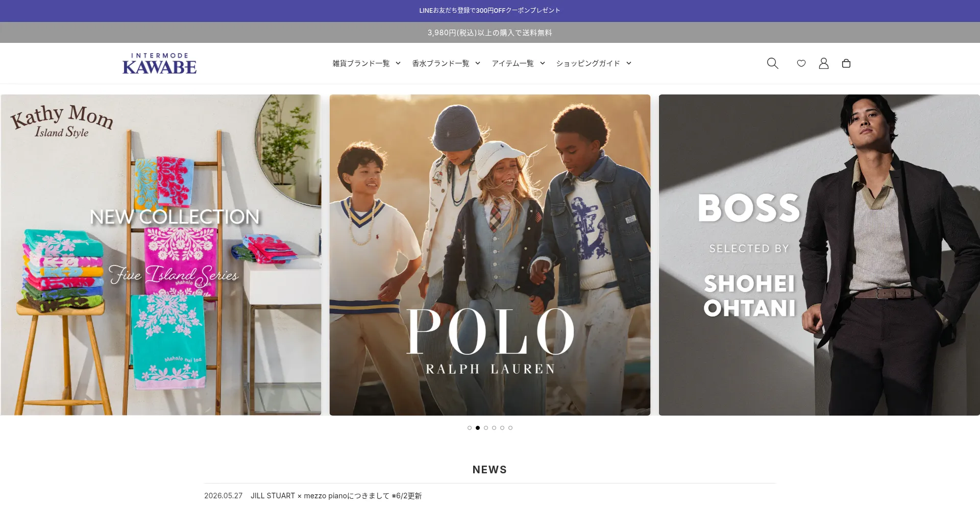The width and height of the screenshot is (980, 507).
Task: Open account login person icon
Action: point(824,63)
